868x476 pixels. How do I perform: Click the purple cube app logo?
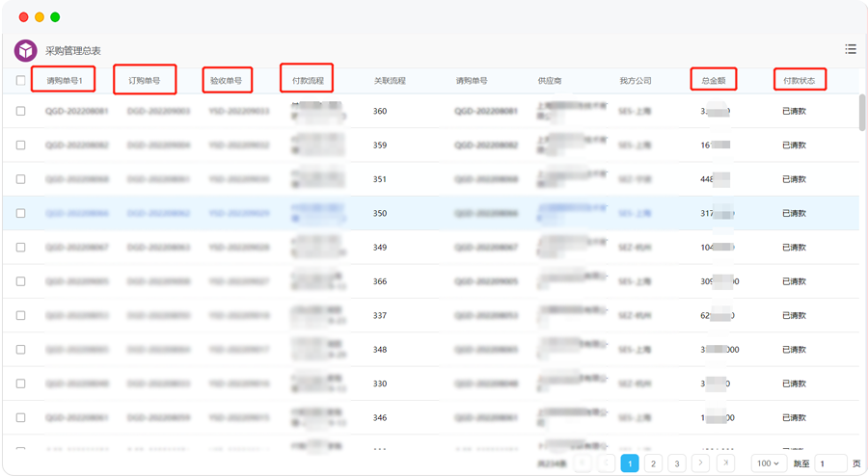25,51
